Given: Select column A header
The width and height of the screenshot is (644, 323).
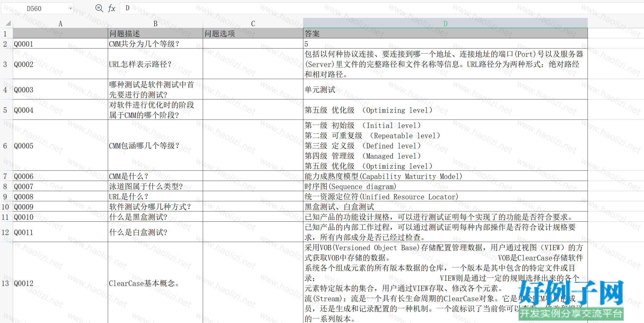Looking at the screenshot, I should click(60, 24).
